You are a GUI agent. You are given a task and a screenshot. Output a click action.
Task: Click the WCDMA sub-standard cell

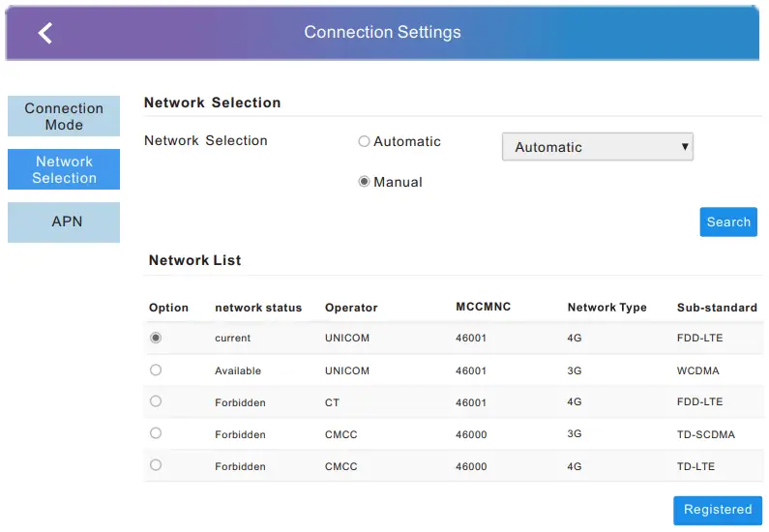coord(697,370)
